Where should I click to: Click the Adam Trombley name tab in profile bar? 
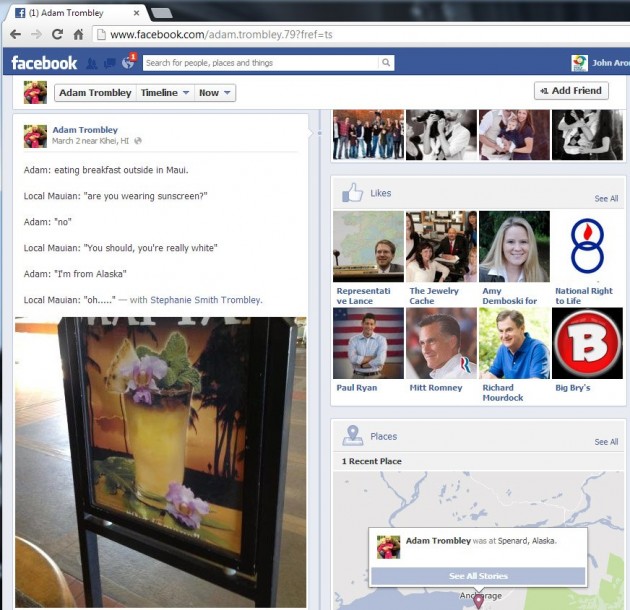94,93
